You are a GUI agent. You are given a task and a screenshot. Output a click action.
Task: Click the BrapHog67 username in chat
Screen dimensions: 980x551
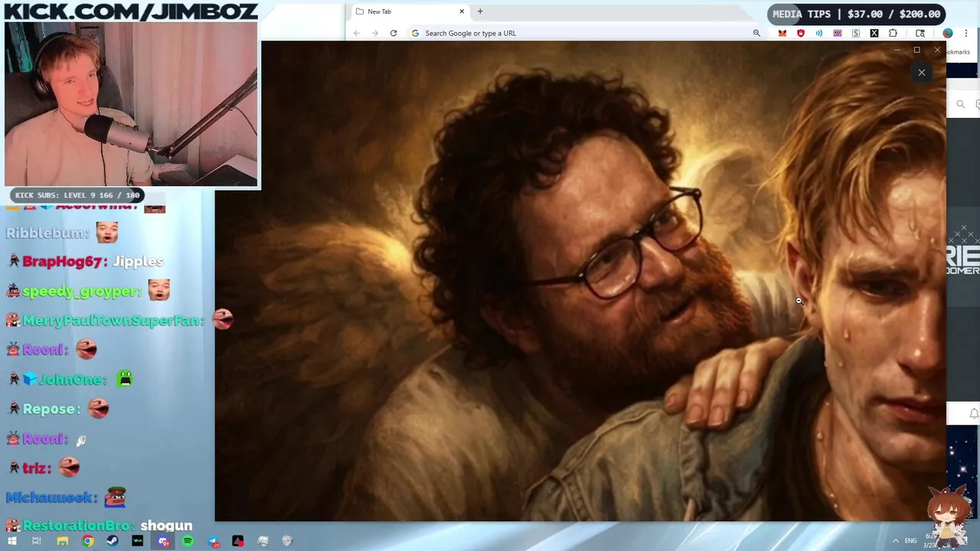tap(64, 262)
